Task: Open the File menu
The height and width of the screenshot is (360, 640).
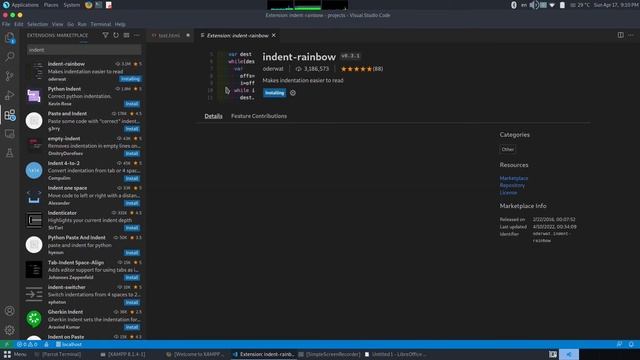Action: tap(6, 24)
